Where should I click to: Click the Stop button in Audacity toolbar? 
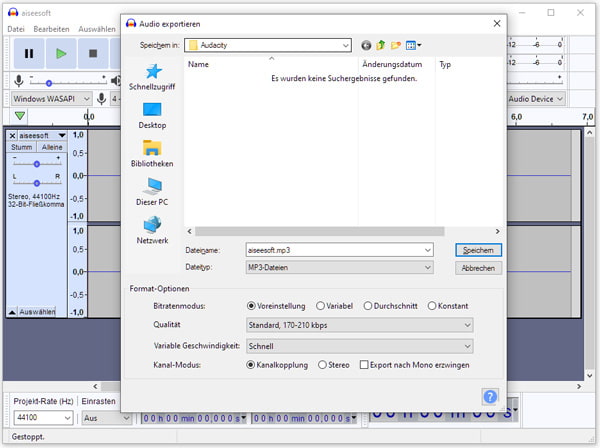93,54
